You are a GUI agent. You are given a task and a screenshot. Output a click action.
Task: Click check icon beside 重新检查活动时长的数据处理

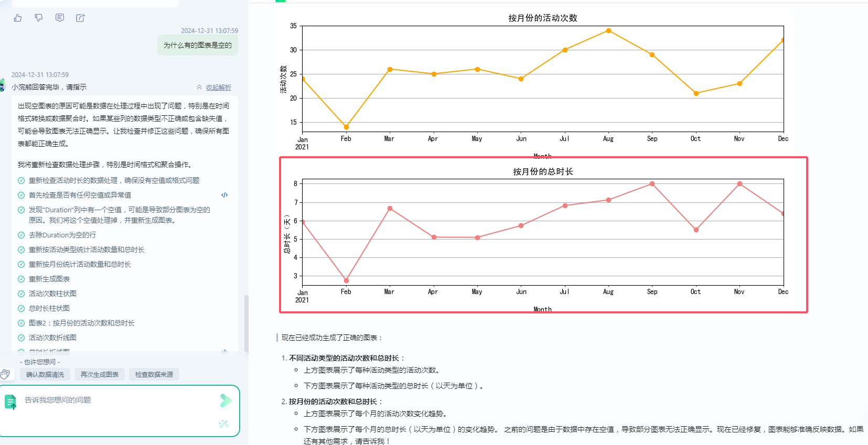click(x=22, y=180)
